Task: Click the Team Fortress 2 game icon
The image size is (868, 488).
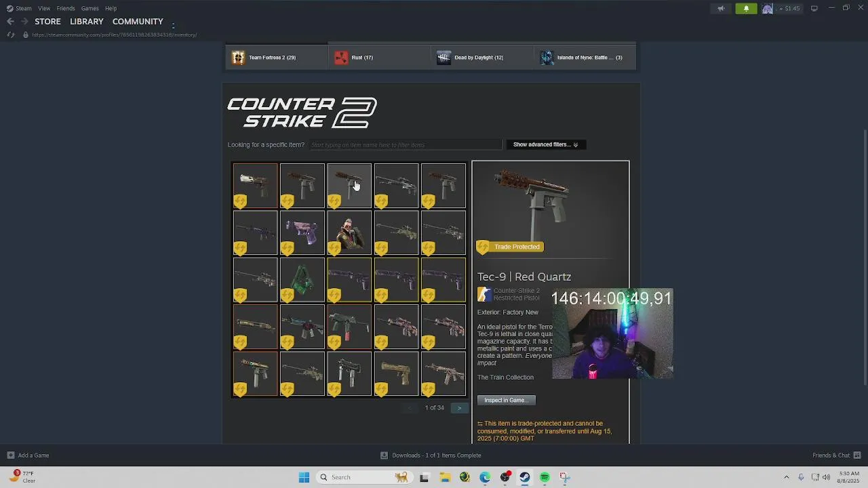Action: click(238, 58)
